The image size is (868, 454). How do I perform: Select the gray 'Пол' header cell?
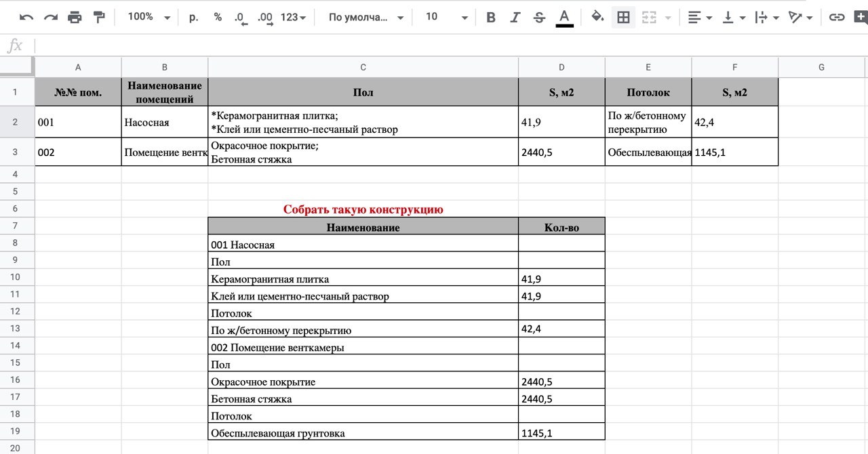click(363, 92)
